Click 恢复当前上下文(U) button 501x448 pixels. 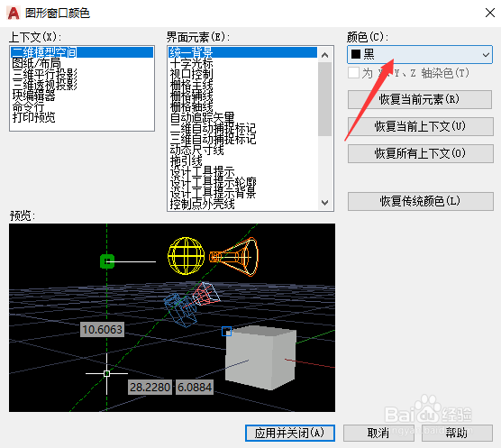tap(421, 126)
